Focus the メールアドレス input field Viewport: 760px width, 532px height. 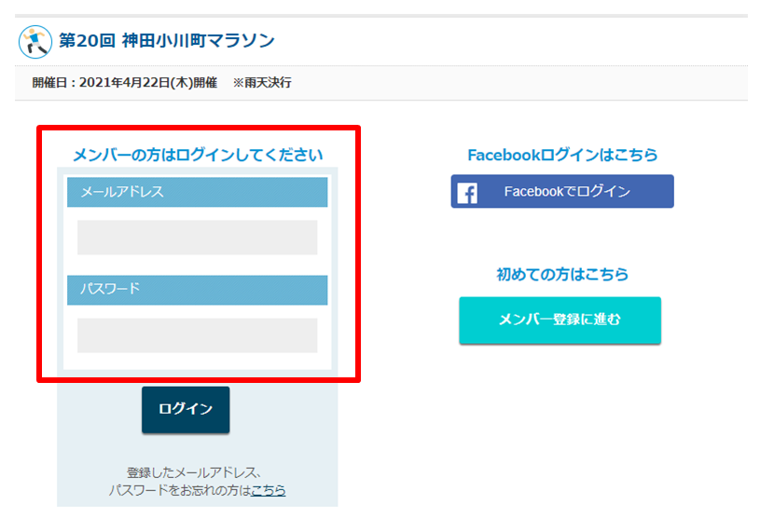198,238
